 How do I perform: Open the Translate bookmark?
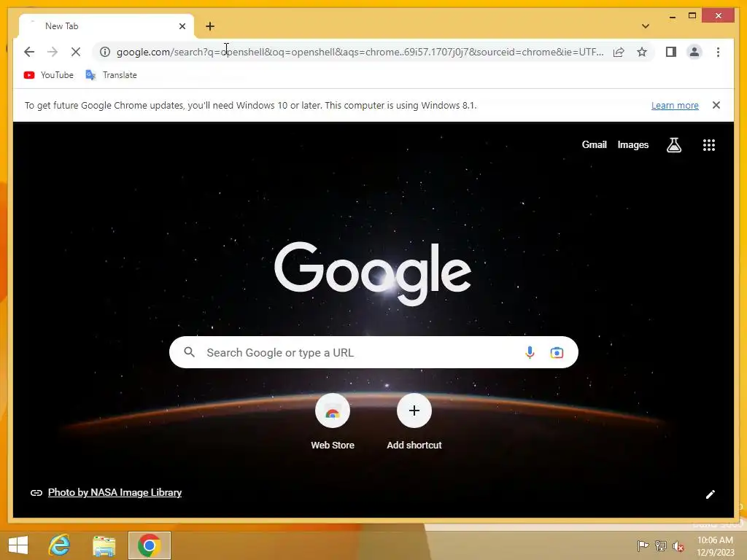click(112, 75)
